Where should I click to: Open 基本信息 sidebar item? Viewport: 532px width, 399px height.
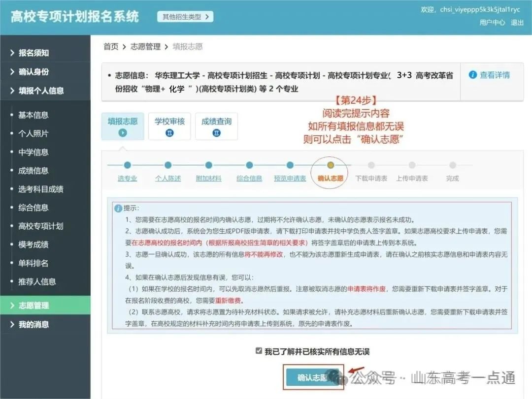[x=33, y=115]
